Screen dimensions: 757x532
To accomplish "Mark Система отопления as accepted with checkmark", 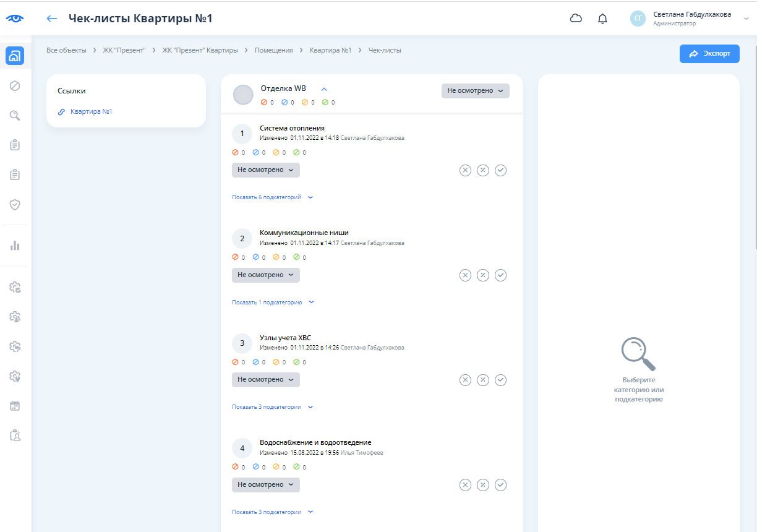I will pyautogui.click(x=501, y=170).
